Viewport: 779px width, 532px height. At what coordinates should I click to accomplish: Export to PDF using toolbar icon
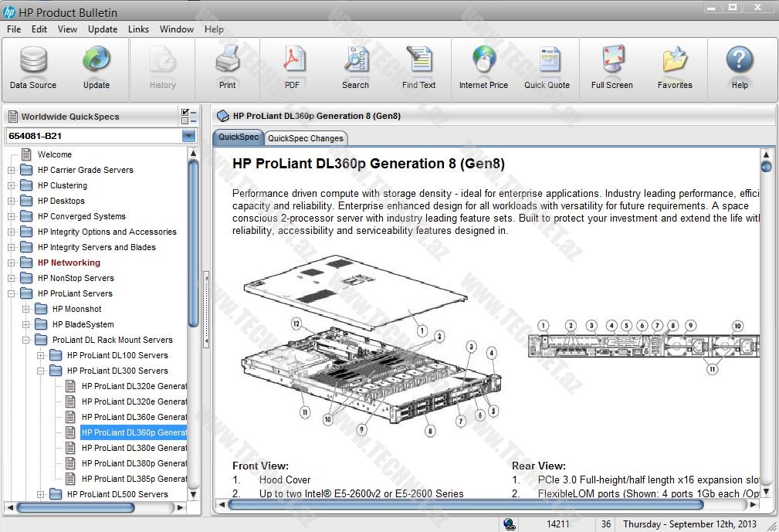(x=292, y=67)
